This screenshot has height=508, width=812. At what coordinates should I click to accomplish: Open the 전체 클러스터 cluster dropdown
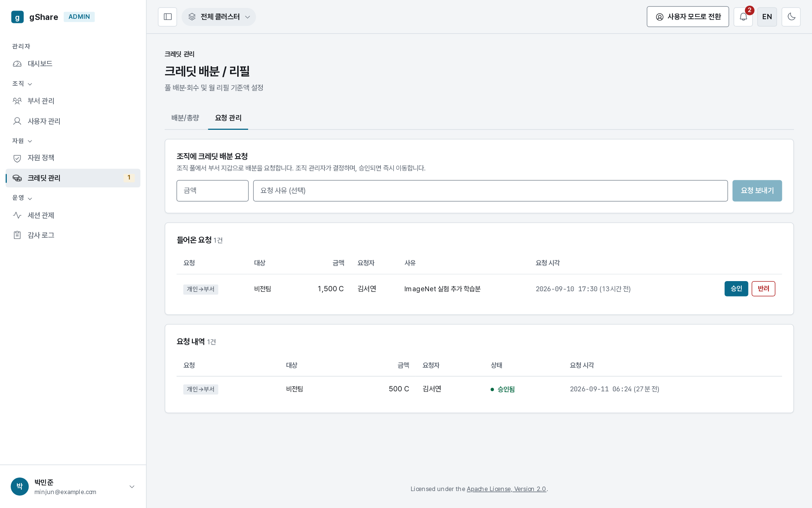(x=219, y=17)
